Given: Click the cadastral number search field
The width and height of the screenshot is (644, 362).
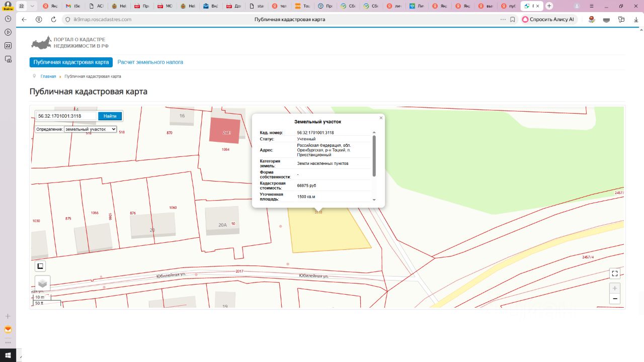Looking at the screenshot, I should click(x=65, y=116).
